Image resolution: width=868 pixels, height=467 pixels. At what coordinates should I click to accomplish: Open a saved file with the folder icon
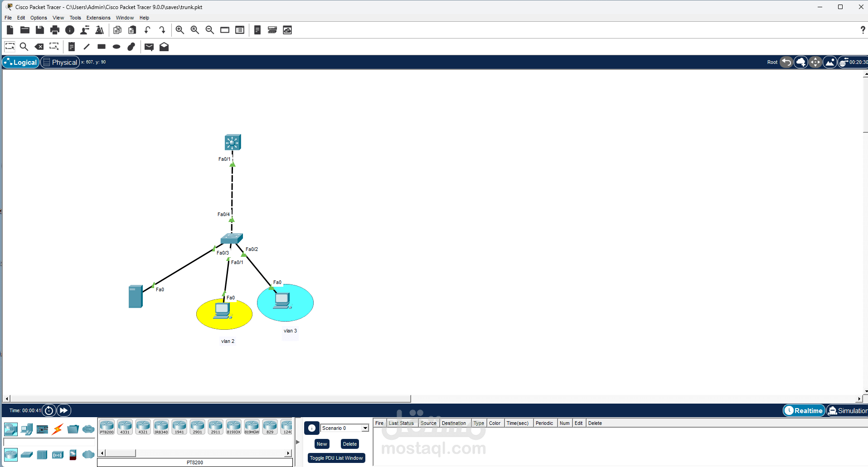pyautogui.click(x=25, y=30)
